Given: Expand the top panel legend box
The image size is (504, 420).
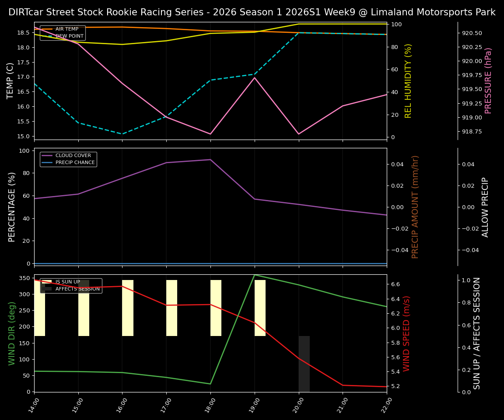Looking at the screenshot, I should pyautogui.click(x=63, y=33).
